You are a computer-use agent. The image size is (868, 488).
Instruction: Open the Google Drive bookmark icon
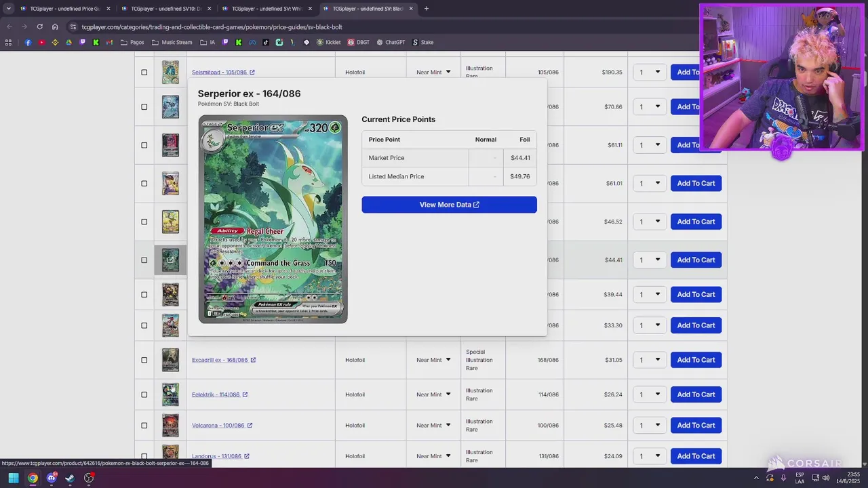[x=68, y=42]
